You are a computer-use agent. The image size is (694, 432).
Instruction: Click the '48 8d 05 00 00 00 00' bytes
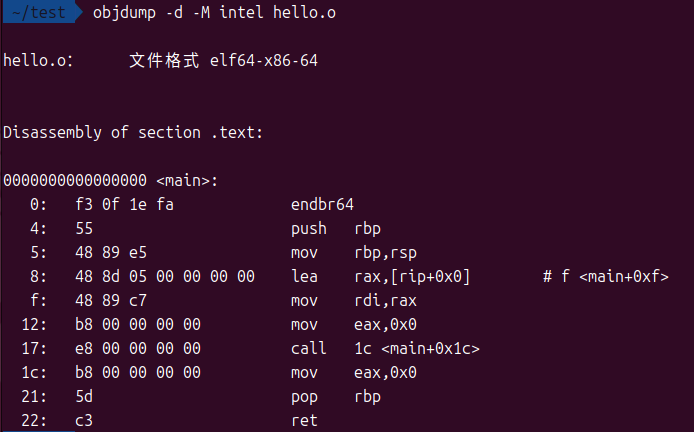(165, 276)
